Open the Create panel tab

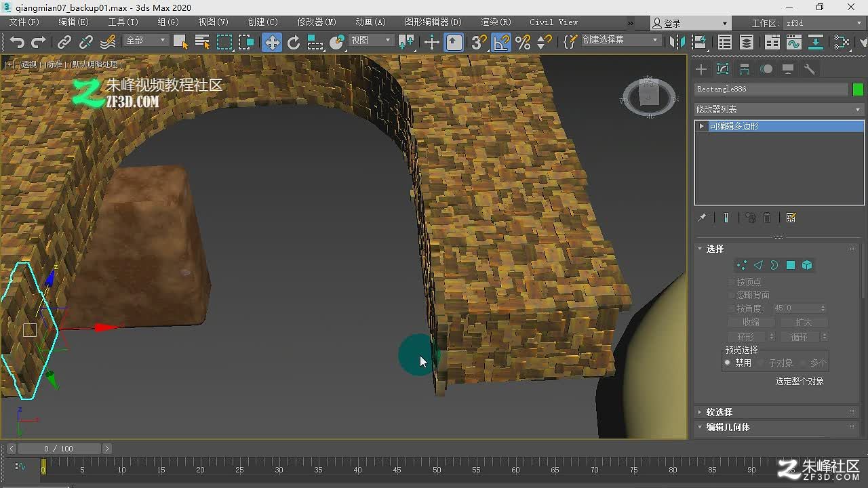coord(701,69)
